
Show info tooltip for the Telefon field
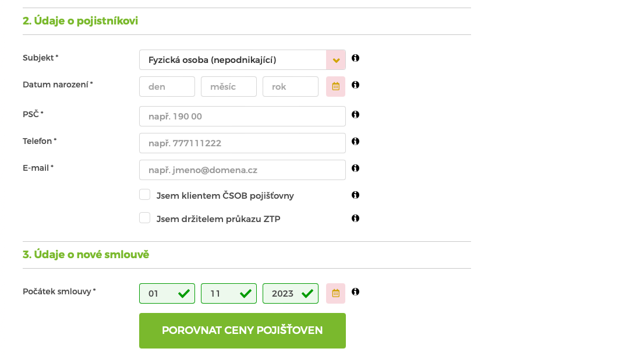355,142
